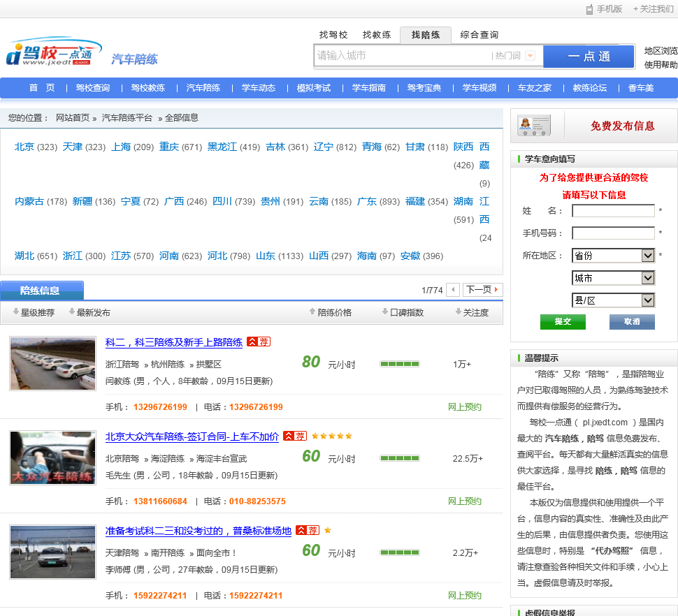
Task: Click the reputation bar of first listing
Action: [399, 364]
